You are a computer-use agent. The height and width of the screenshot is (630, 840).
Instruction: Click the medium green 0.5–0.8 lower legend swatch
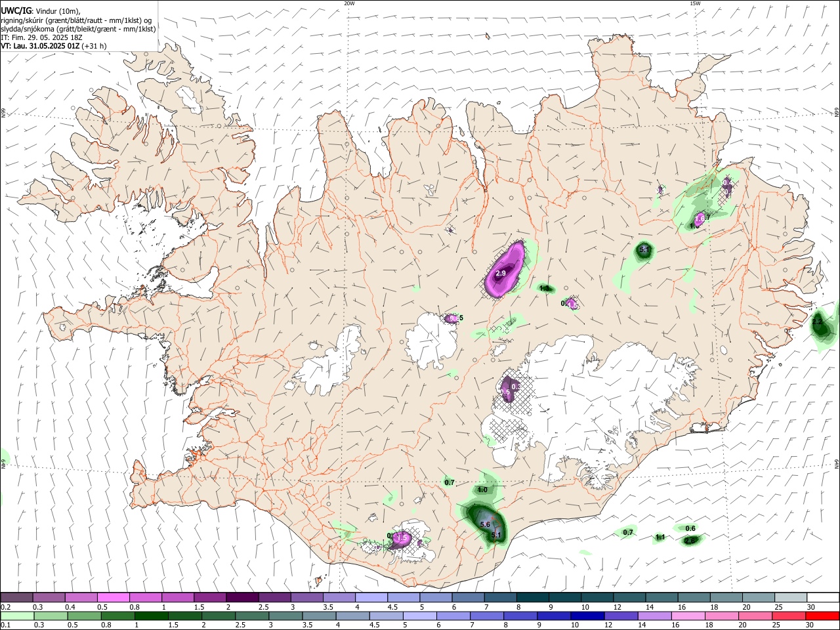(84, 616)
